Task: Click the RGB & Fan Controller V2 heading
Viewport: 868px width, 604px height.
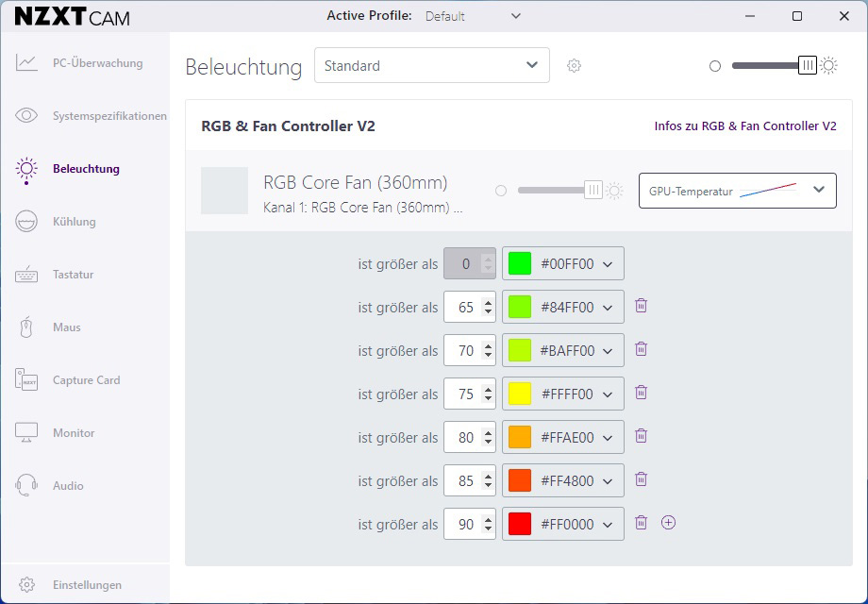Action: pyautogui.click(x=288, y=126)
